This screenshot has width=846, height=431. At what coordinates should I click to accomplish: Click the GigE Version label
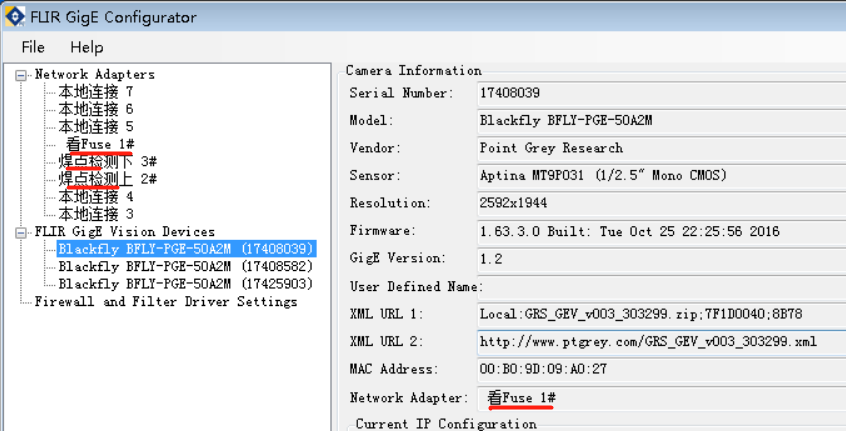(398, 258)
